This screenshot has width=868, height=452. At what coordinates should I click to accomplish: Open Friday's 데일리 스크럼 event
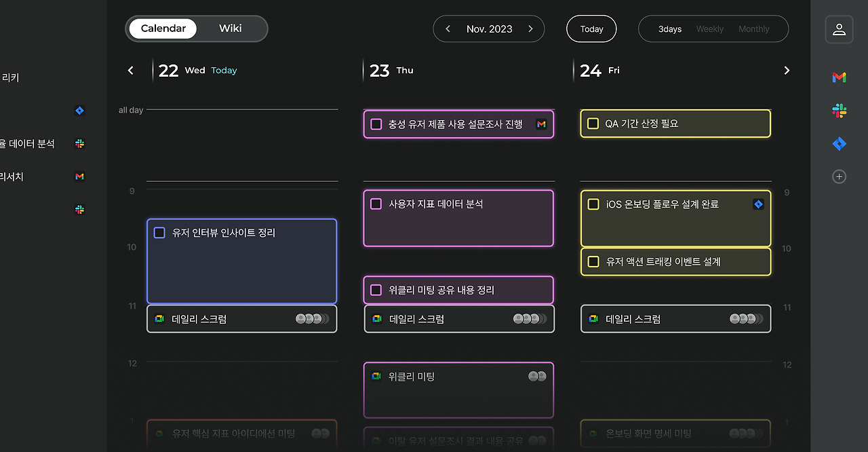[x=675, y=319]
